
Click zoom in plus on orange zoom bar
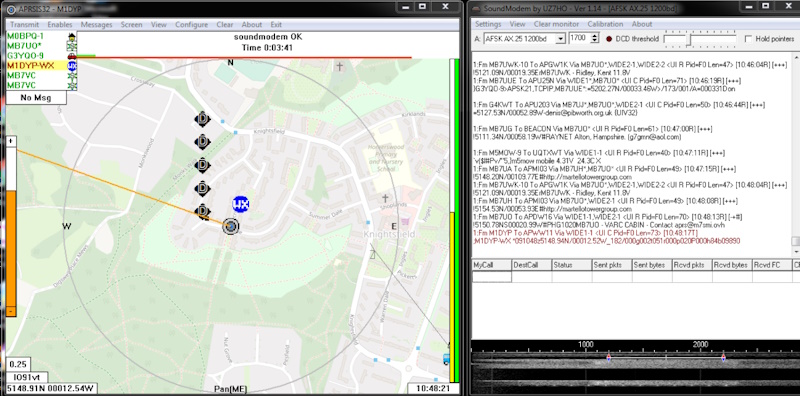coord(11,141)
